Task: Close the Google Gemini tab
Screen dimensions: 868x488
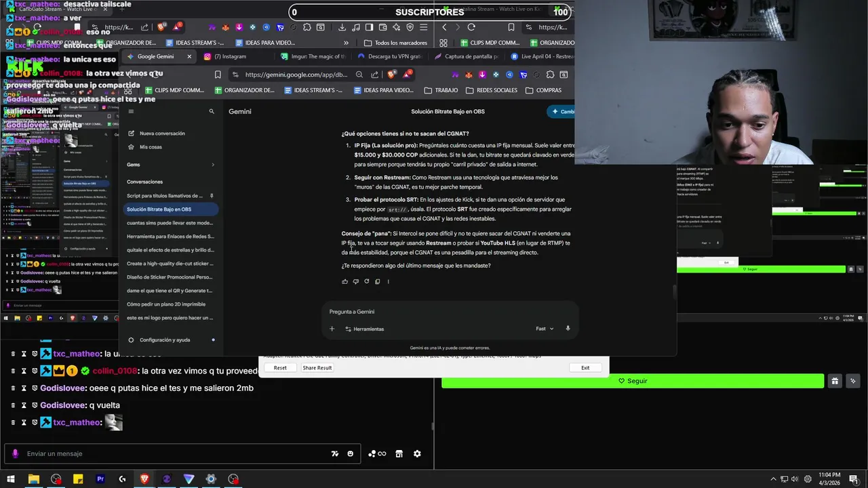Action: click(x=189, y=56)
